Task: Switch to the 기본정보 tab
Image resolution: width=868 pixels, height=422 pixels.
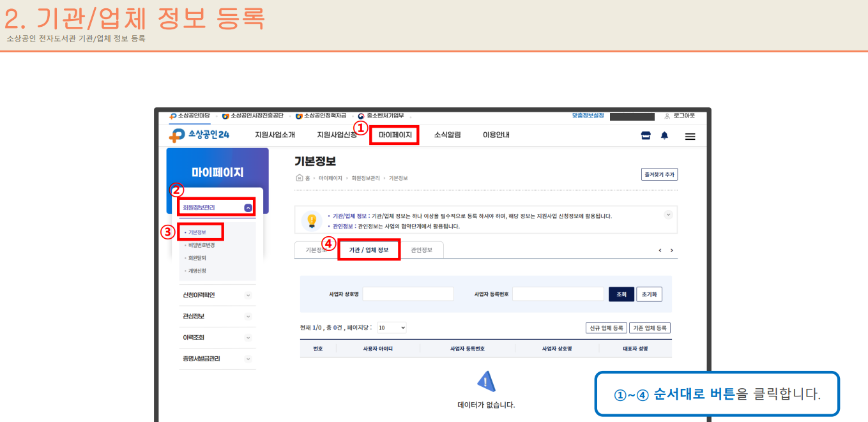Action: pos(316,250)
